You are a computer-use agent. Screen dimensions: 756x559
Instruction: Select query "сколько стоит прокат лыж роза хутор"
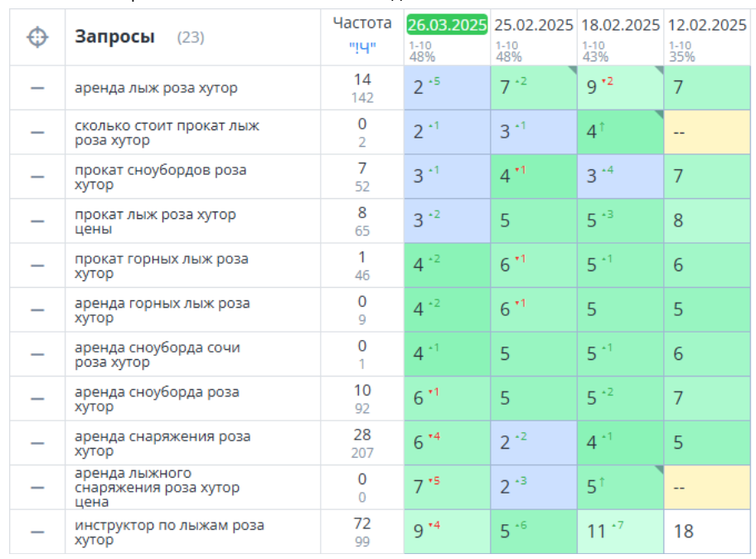[167, 133]
